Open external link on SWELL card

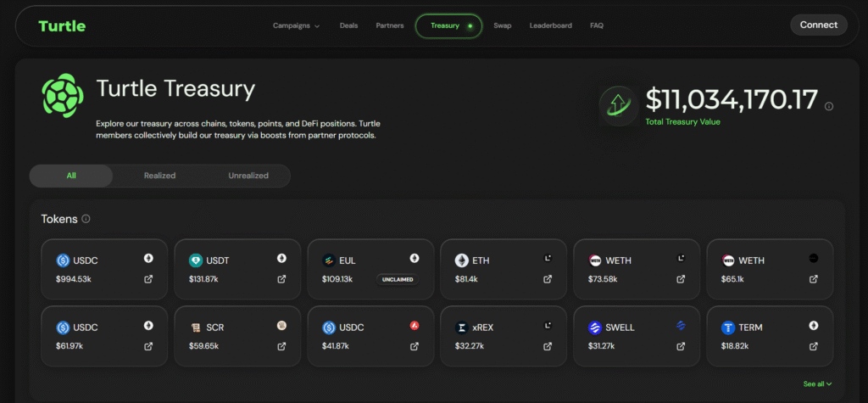681,346
